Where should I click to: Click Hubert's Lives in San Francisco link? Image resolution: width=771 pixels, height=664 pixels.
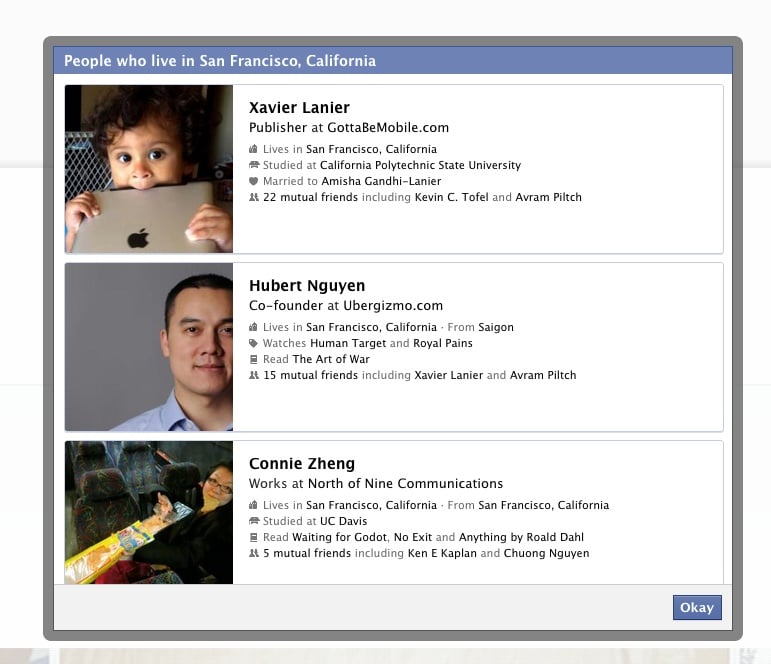371,327
